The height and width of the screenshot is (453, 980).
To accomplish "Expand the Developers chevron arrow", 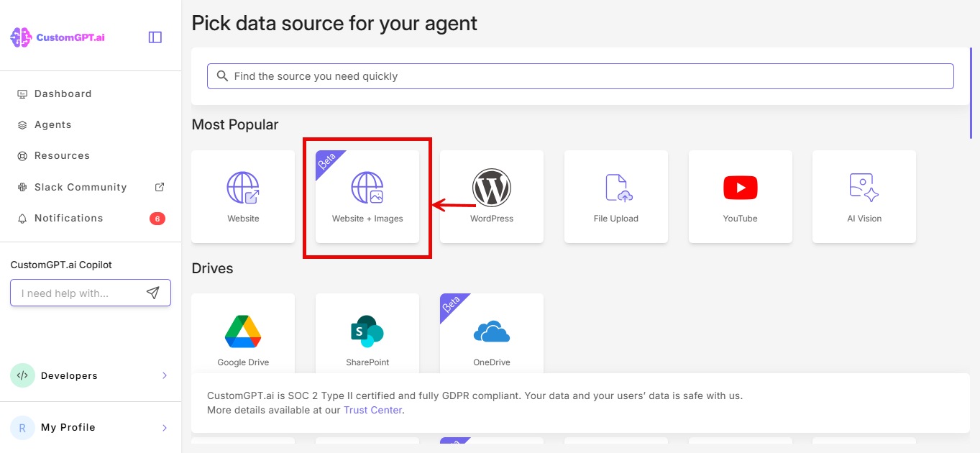I will 165,375.
